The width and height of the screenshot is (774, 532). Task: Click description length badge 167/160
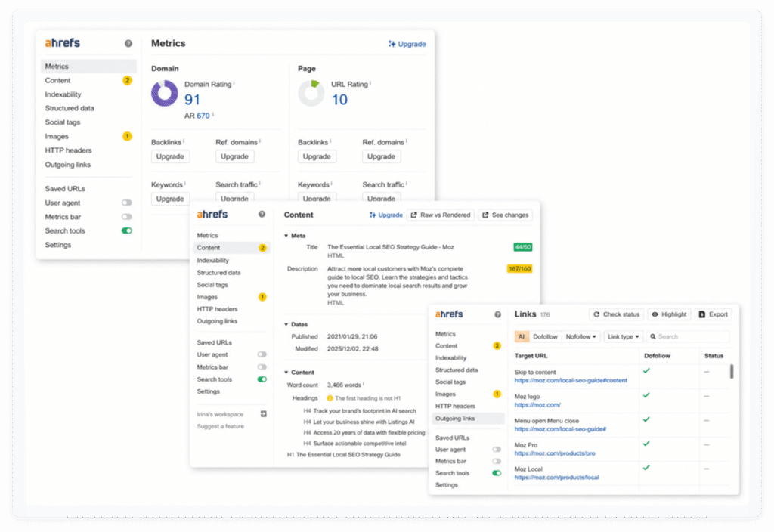point(519,269)
